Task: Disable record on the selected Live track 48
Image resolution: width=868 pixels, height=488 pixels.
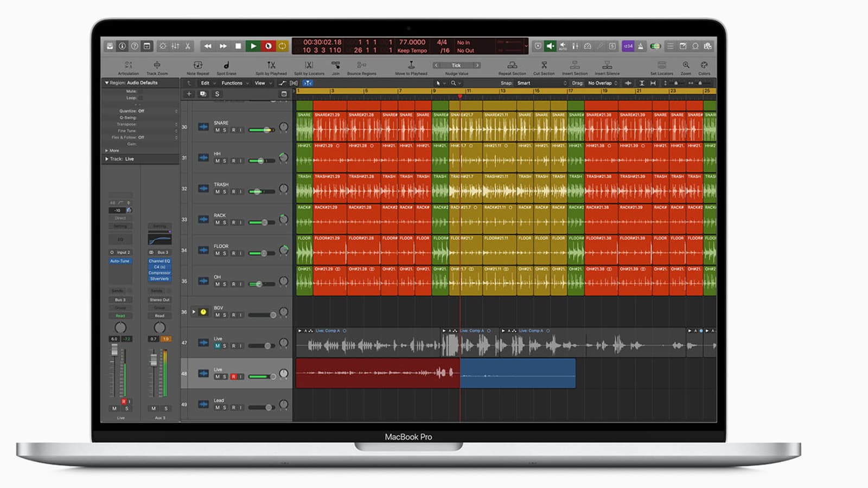Action: tap(234, 377)
